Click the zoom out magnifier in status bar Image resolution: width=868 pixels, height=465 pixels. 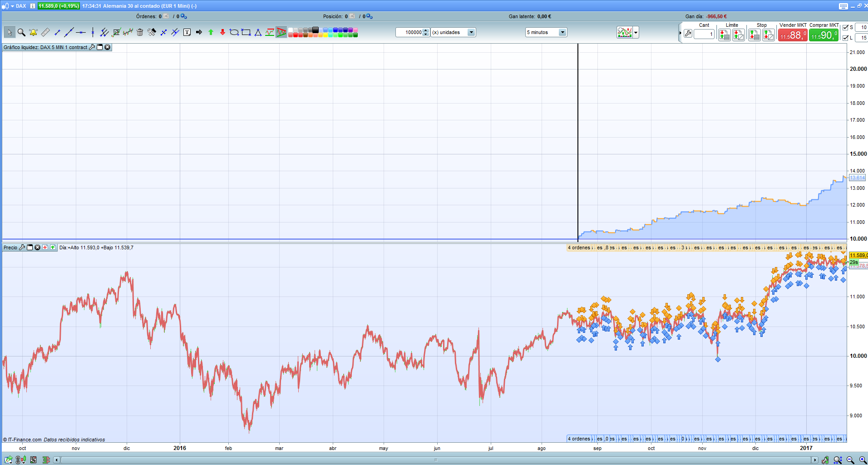[x=850, y=460]
